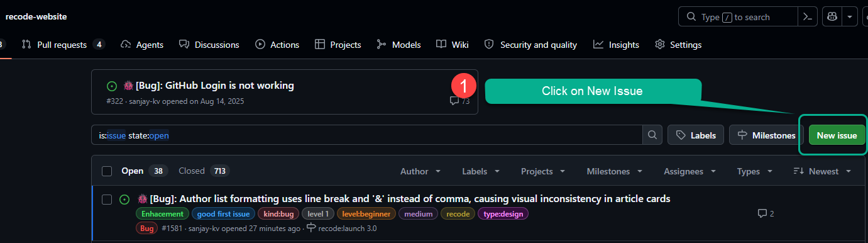Click the recode:launch 3.0 milestone link
The image size is (868, 243).
point(342,229)
